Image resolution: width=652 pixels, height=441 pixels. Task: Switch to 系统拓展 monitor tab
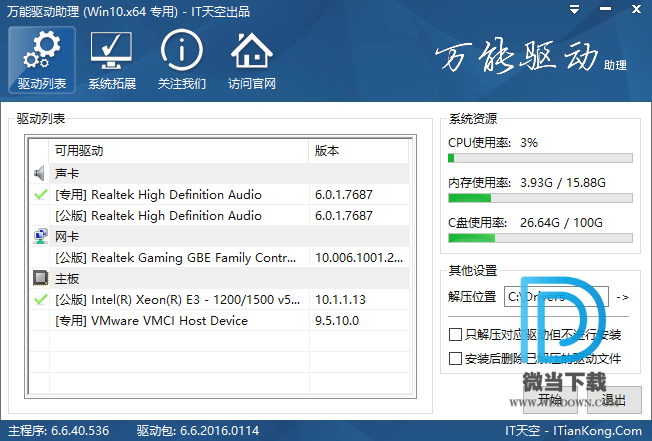click(112, 60)
